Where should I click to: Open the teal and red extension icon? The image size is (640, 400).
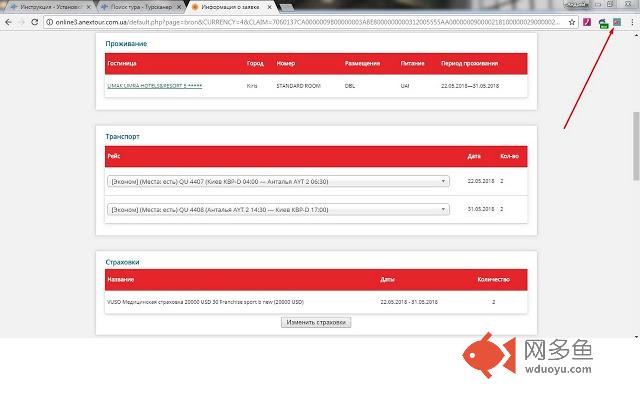click(x=617, y=22)
